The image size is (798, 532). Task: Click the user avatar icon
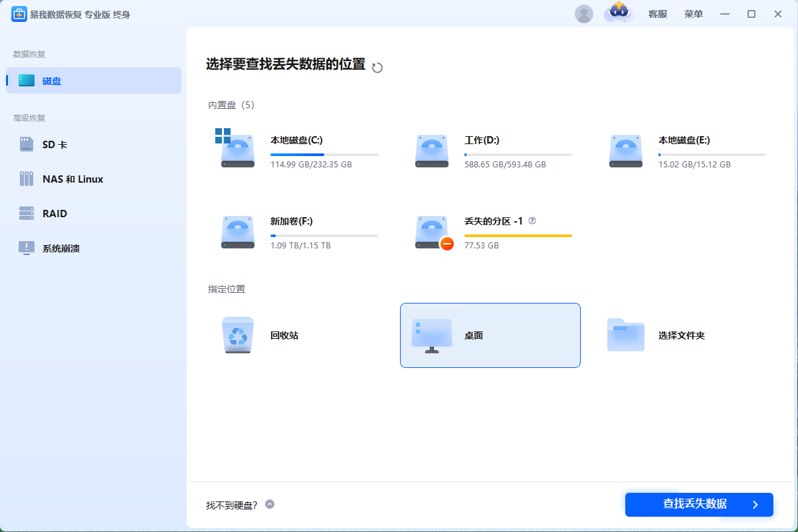(584, 14)
